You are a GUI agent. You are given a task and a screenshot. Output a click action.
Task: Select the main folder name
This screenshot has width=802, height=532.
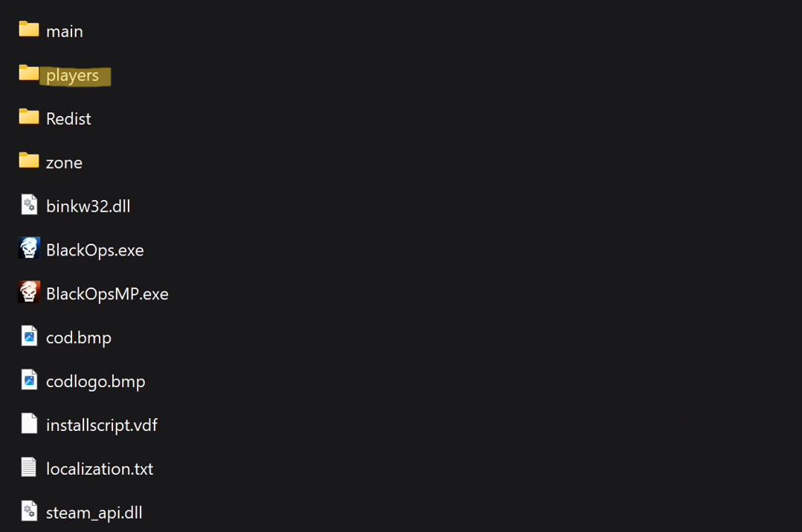pos(65,31)
